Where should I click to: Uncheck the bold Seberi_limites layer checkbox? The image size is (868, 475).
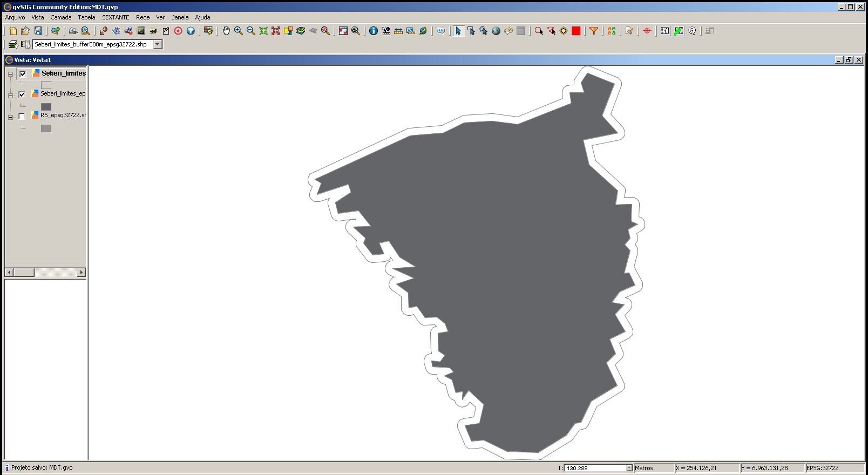[23, 74]
